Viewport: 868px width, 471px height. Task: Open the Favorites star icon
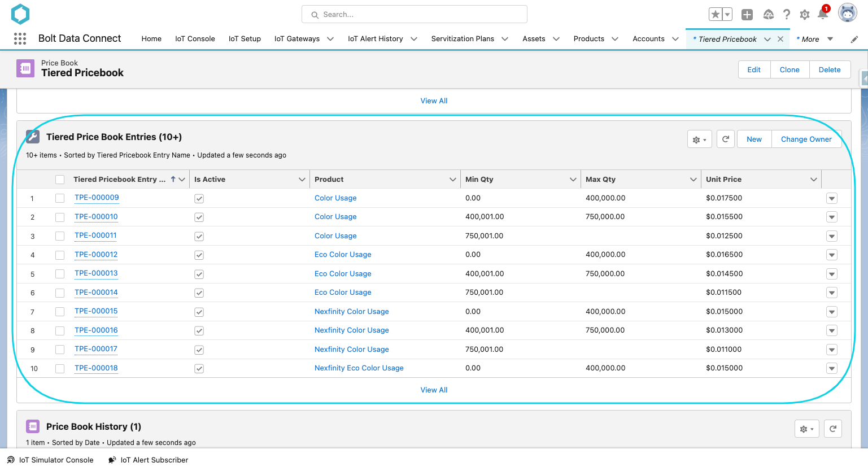tap(715, 15)
